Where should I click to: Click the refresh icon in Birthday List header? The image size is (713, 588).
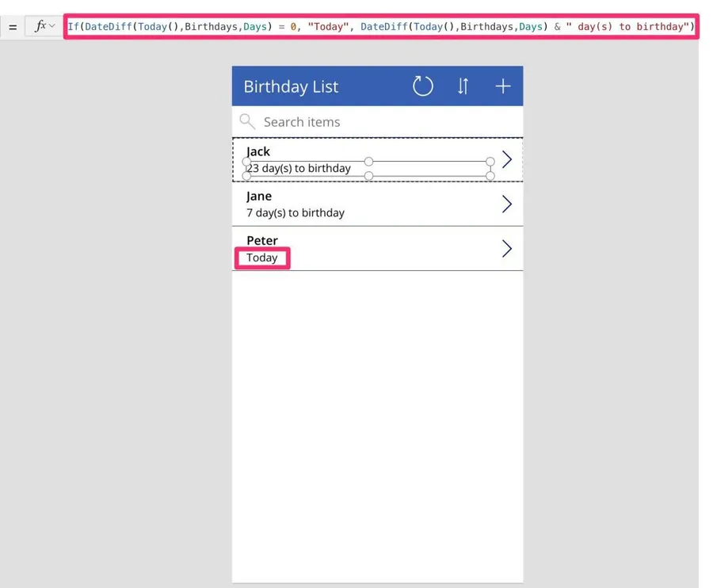(x=423, y=86)
